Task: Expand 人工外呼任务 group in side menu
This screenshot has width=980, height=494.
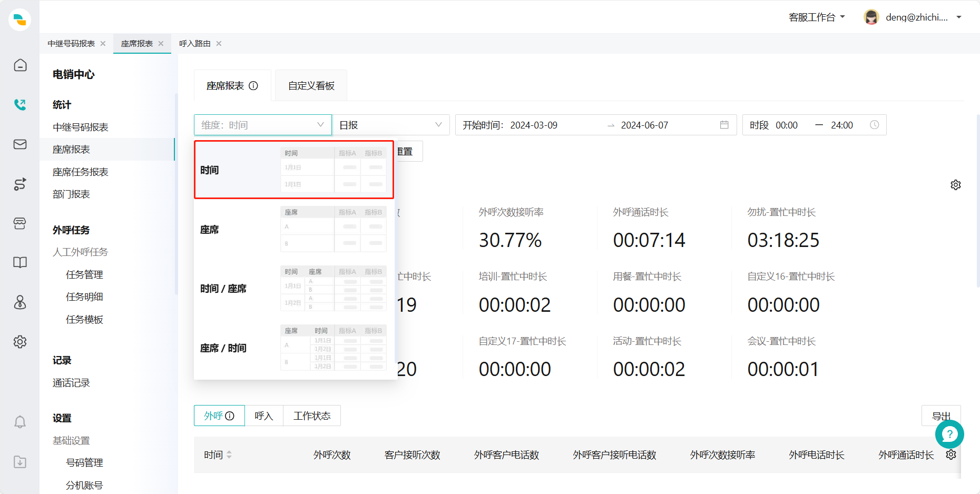Action: click(80, 252)
